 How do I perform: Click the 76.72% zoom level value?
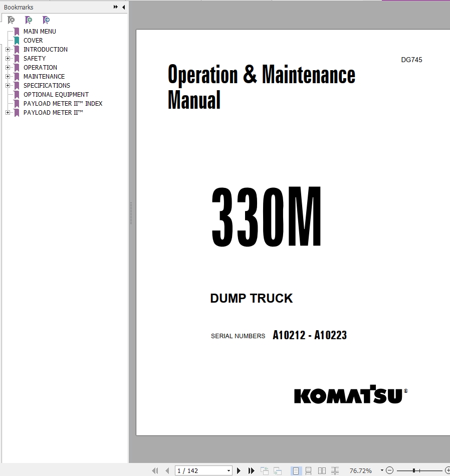360,471
